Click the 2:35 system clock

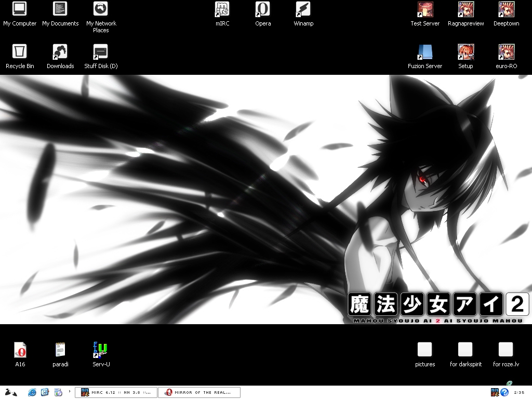click(x=519, y=393)
